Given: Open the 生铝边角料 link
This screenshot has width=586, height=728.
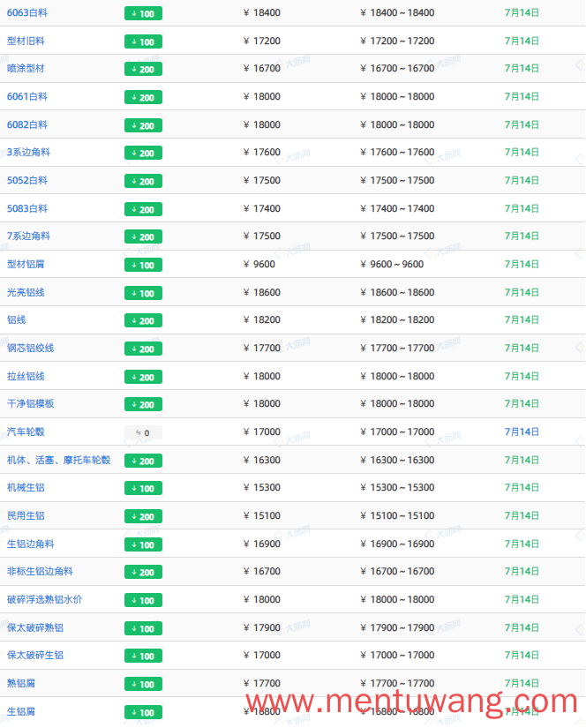Looking at the screenshot, I should (30, 544).
